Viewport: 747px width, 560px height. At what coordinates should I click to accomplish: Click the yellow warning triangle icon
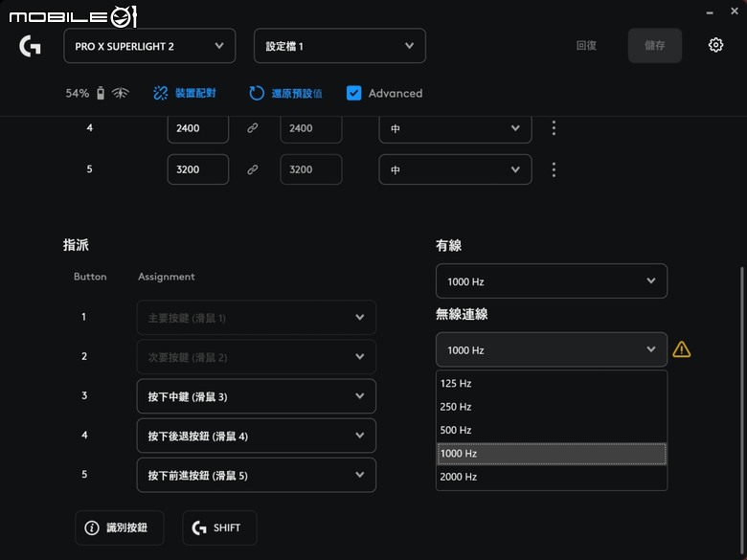[x=681, y=349]
